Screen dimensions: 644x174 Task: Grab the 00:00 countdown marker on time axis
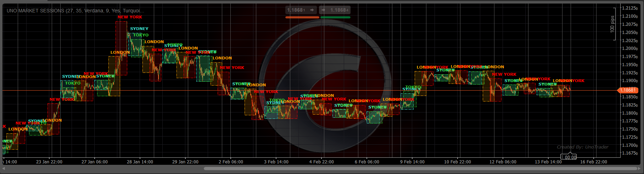pyautogui.click(x=569, y=157)
